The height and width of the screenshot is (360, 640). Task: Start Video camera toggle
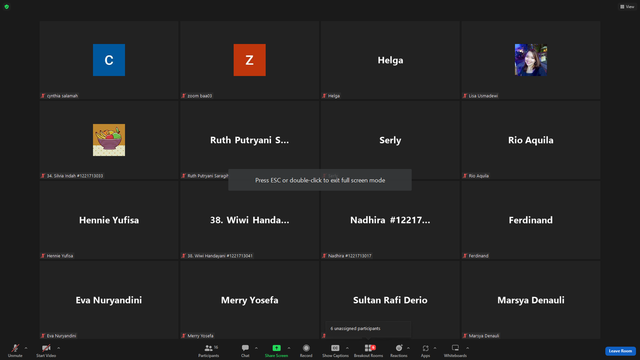coord(46,350)
